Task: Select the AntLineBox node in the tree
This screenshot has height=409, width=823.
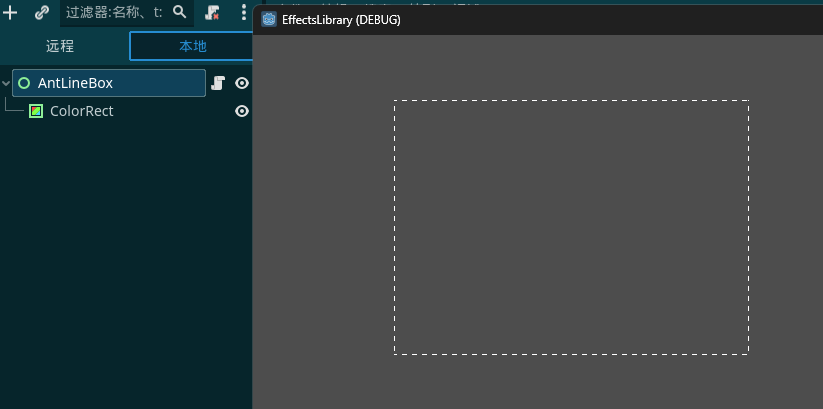Action: click(75, 83)
